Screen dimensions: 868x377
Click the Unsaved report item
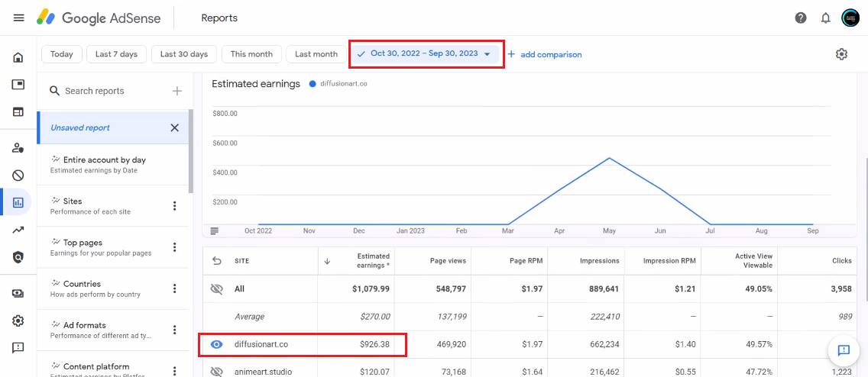tap(113, 127)
